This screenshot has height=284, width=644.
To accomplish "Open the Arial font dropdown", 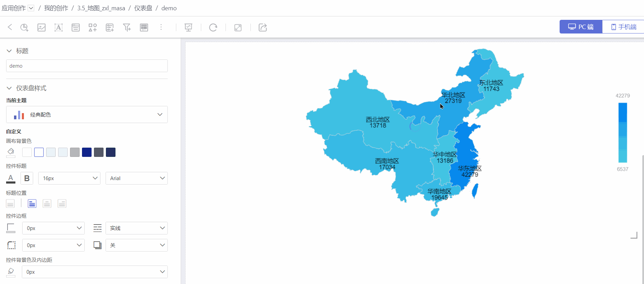I will point(136,178).
